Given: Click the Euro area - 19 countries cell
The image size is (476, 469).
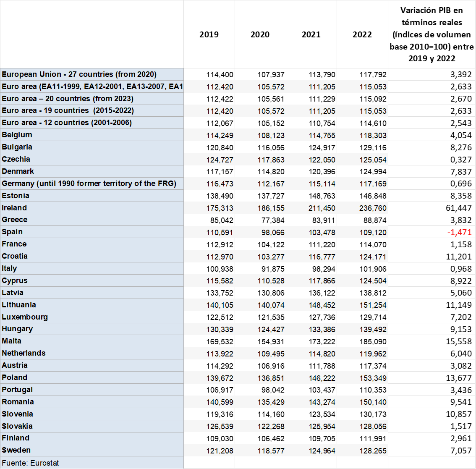Looking at the screenshot, I should pyautogui.click(x=92, y=111).
